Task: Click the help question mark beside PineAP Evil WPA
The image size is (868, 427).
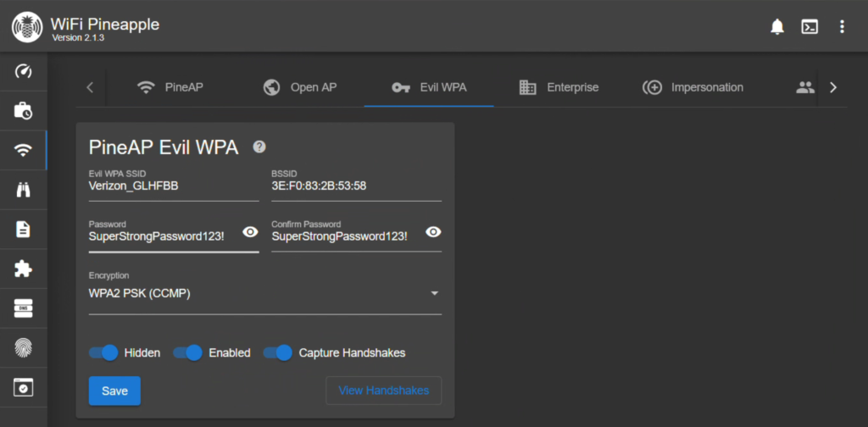Action: coord(259,147)
